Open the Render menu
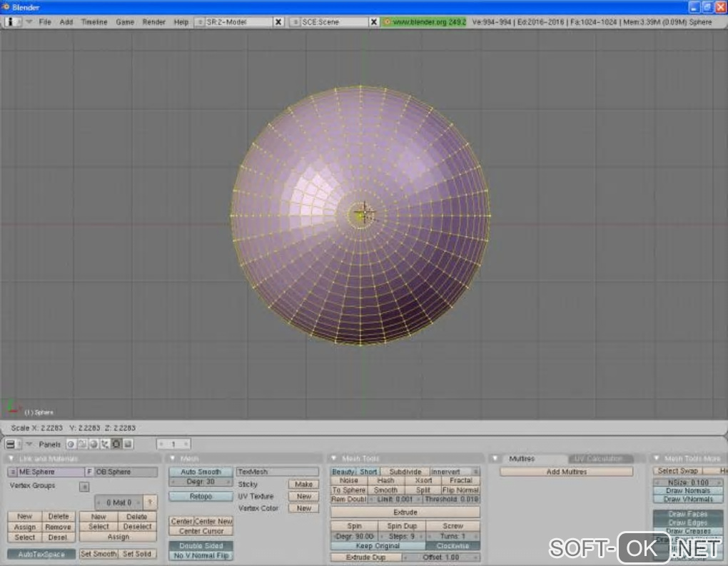728x566 pixels. (153, 22)
